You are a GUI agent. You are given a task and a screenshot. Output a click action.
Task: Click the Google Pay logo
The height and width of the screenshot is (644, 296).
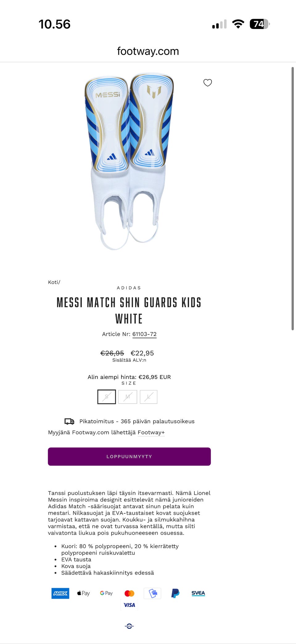[106, 593]
